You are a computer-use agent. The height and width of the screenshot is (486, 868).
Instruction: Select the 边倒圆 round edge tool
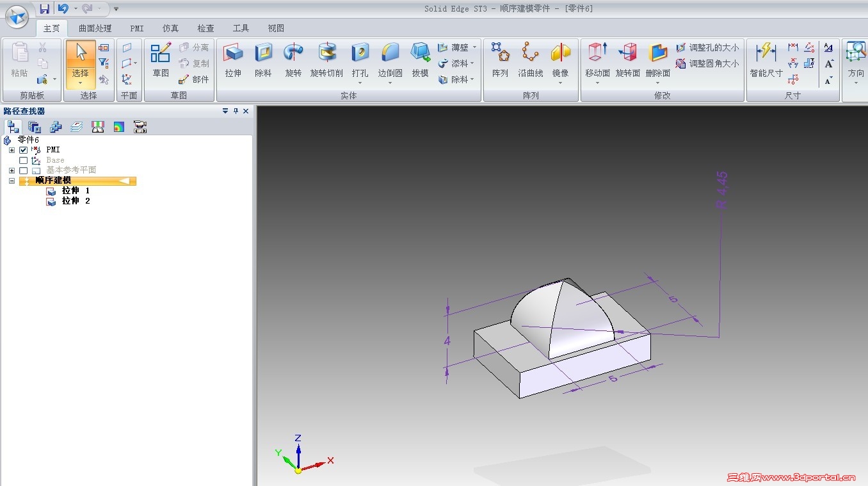tap(390, 61)
